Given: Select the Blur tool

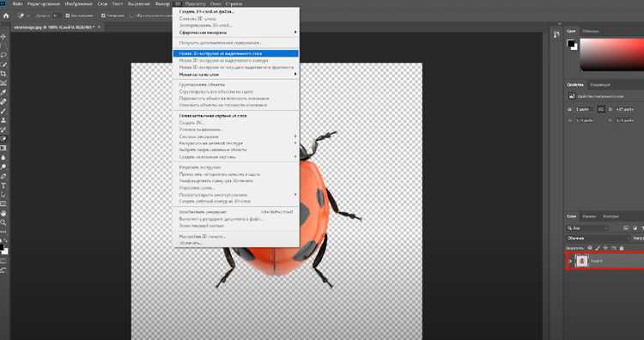Looking at the screenshot, I should (x=3, y=157).
